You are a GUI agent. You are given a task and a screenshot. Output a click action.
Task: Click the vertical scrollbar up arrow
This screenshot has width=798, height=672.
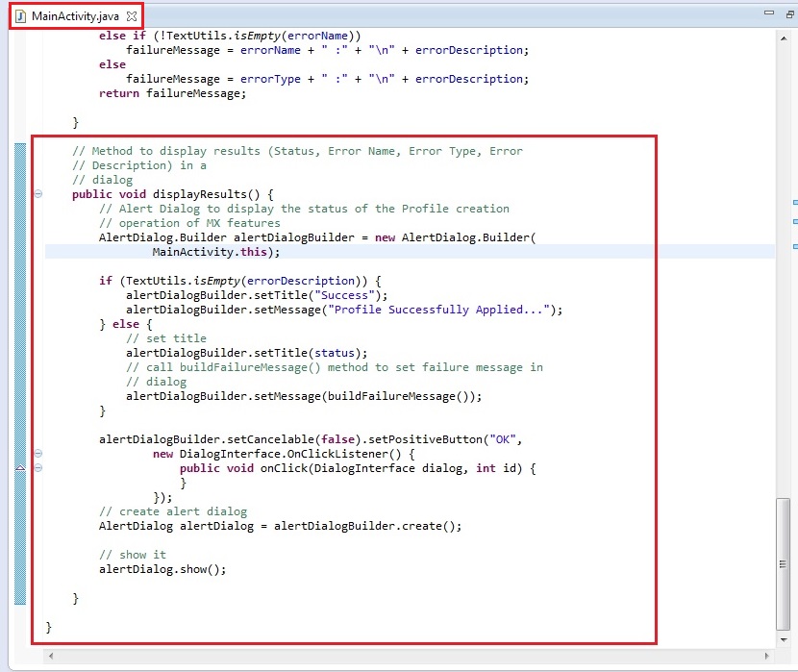pyautogui.click(x=785, y=37)
